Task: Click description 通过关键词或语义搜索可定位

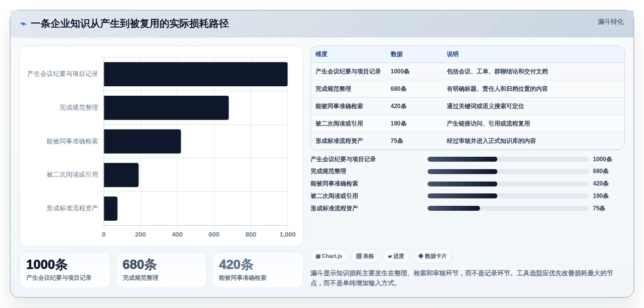Action: (485, 106)
